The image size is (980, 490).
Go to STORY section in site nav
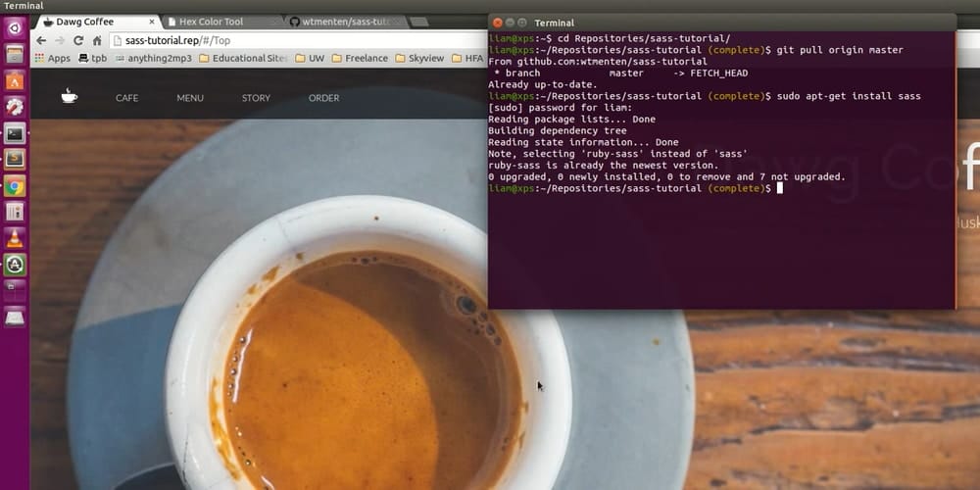(256, 98)
